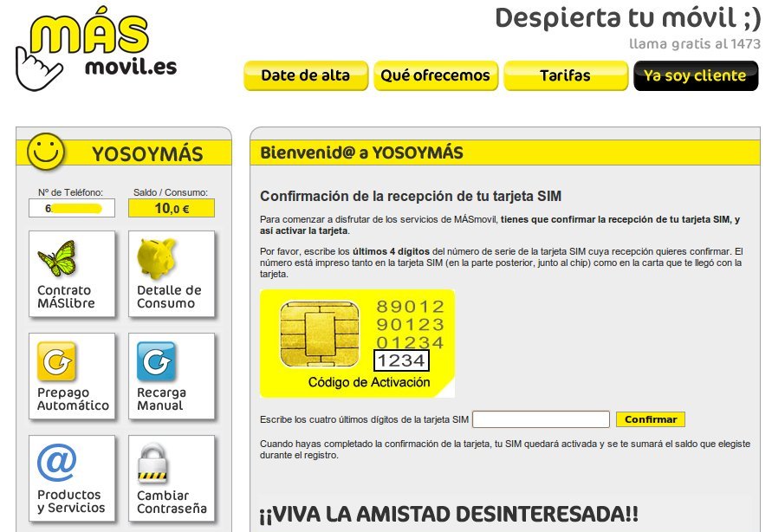Click the 'Bienvenid@ a YOSOYMÁS' header
This screenshot has height=532, width=772.
pos(361,152)
